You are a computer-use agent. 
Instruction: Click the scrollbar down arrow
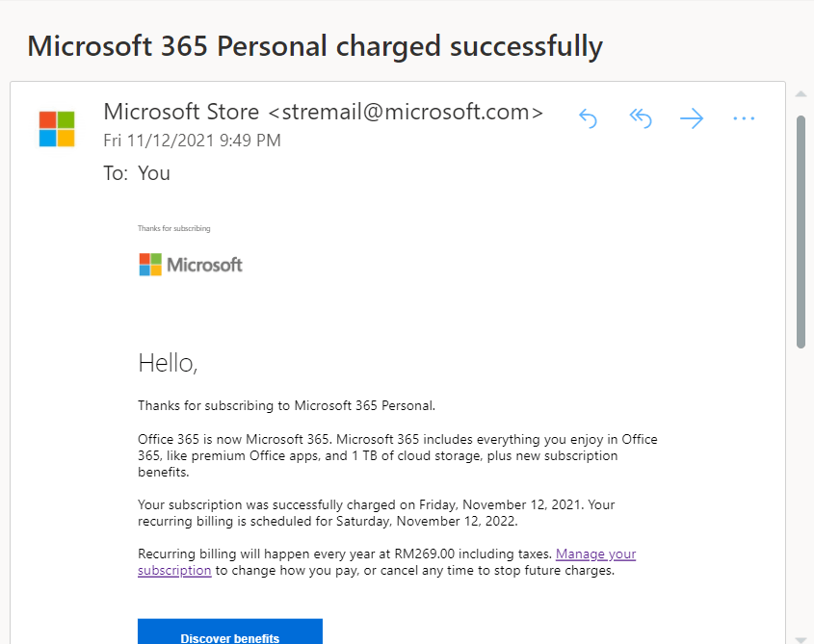click(801, 640)
